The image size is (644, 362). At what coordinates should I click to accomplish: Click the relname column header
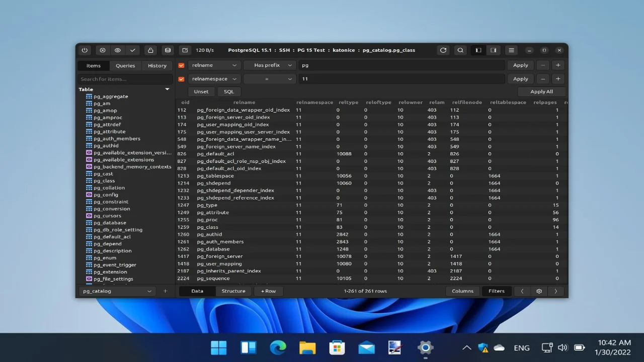[245, 103]
